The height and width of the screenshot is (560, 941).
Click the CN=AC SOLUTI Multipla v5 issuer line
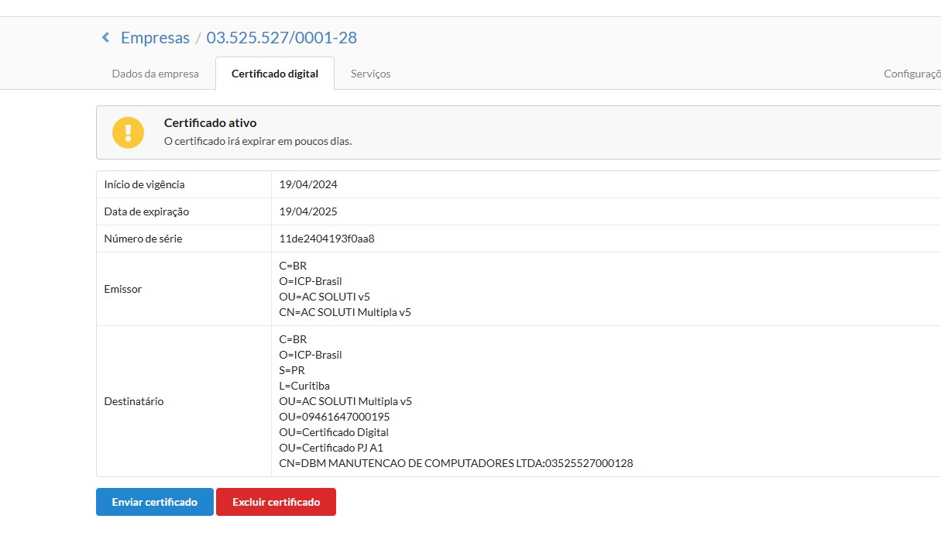(x=345, y=312)
